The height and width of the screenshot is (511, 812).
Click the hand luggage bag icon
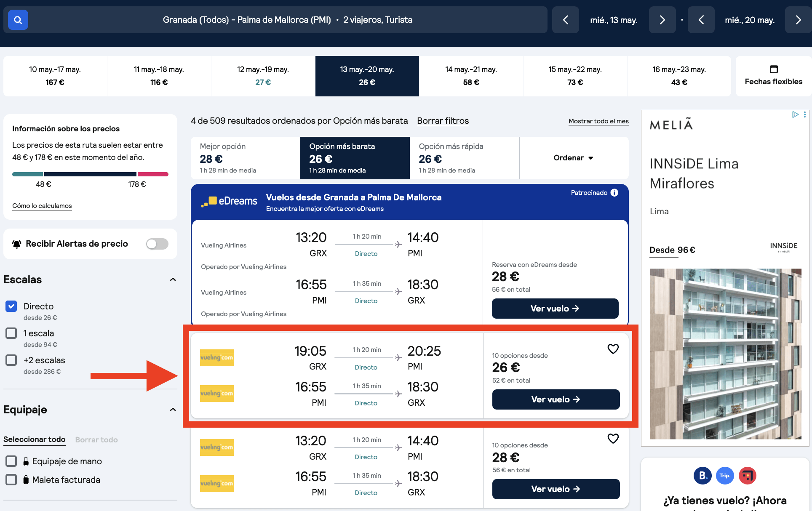[26, 461]
